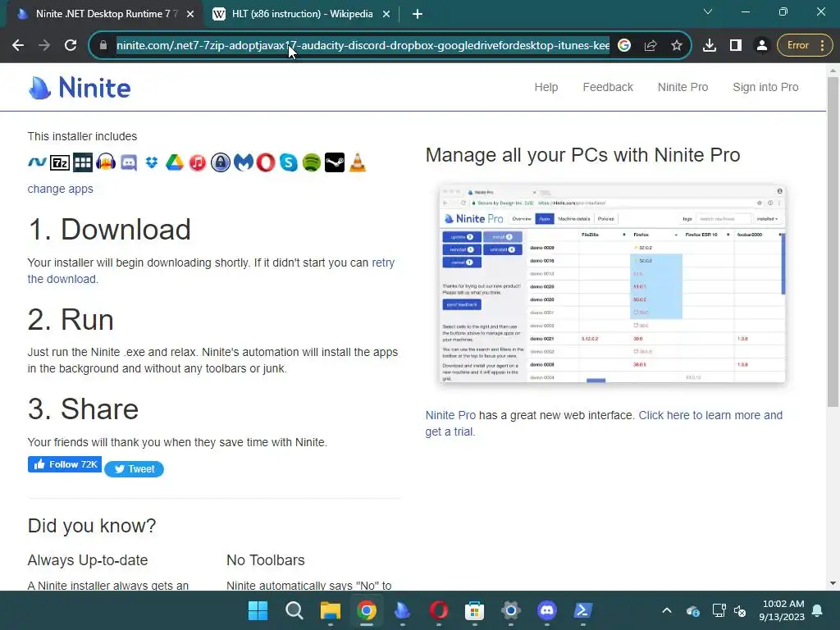Click the KeePass lock icon
840x630 pixels.
click(220, 162)
